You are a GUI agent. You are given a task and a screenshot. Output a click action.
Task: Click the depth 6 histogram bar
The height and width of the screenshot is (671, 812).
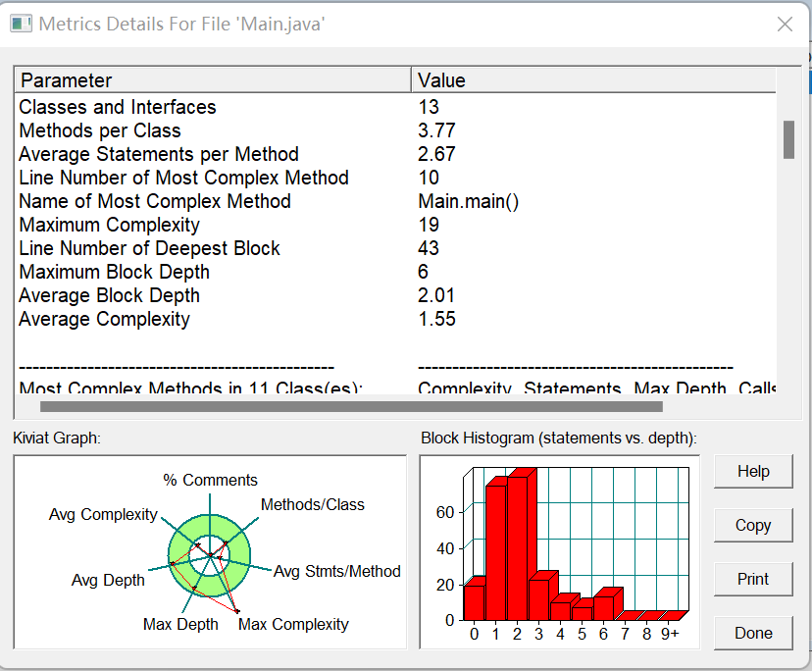click(x=604, y=607)
